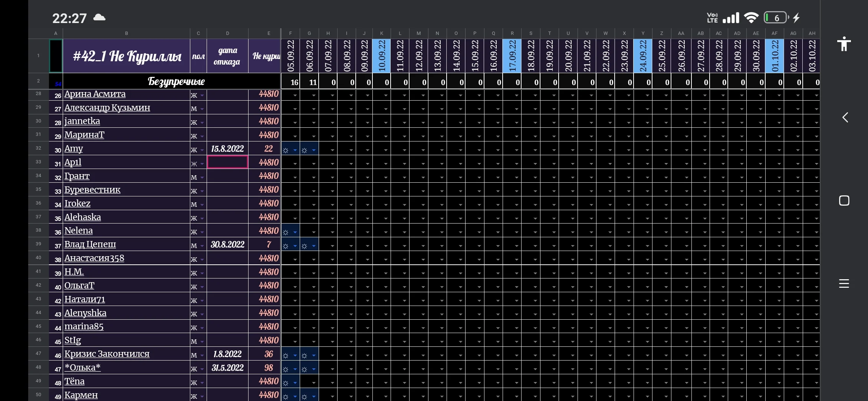
Task: Tap the hamburger menu icon on the right edge
Action: coord(844,284)
